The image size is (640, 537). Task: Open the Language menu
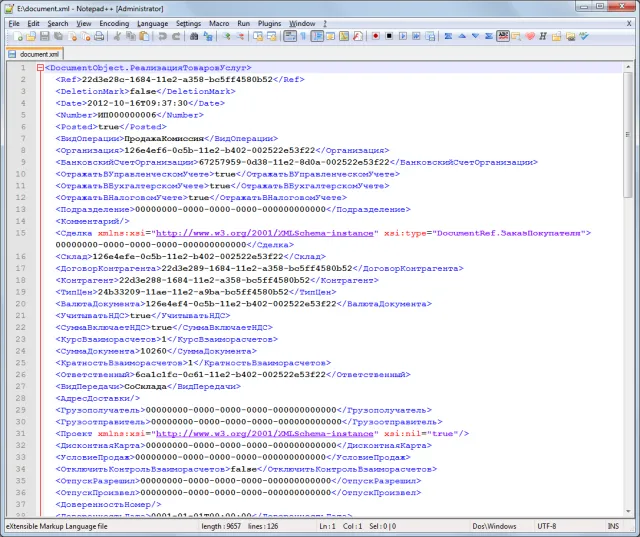pyautogui.click(x=152, y=24)
